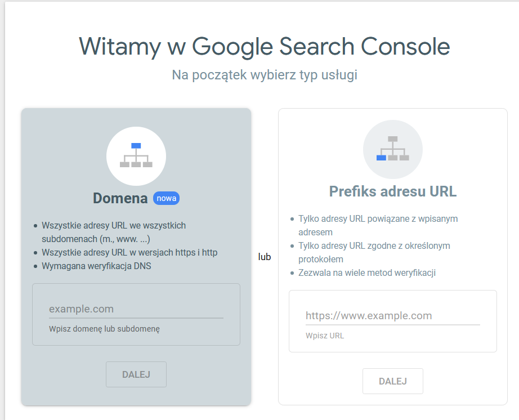Click "Wpisz domenę lub subdomenę" helper text
The image size is (519, 420).
tap(104, 329)
